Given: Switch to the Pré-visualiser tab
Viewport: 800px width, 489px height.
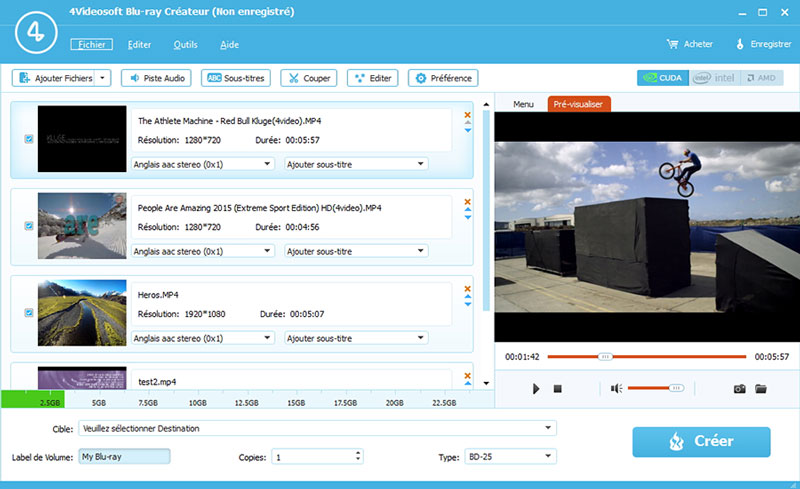Looking at the screenshot, I should point(579,104).
